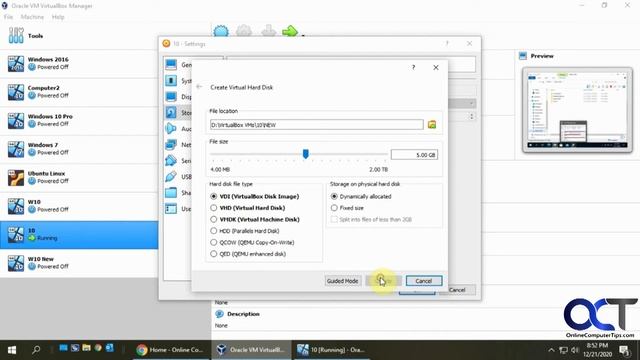Click the taskbar volume icon
The height and width of the screenshot is (360, 640).
575,350
